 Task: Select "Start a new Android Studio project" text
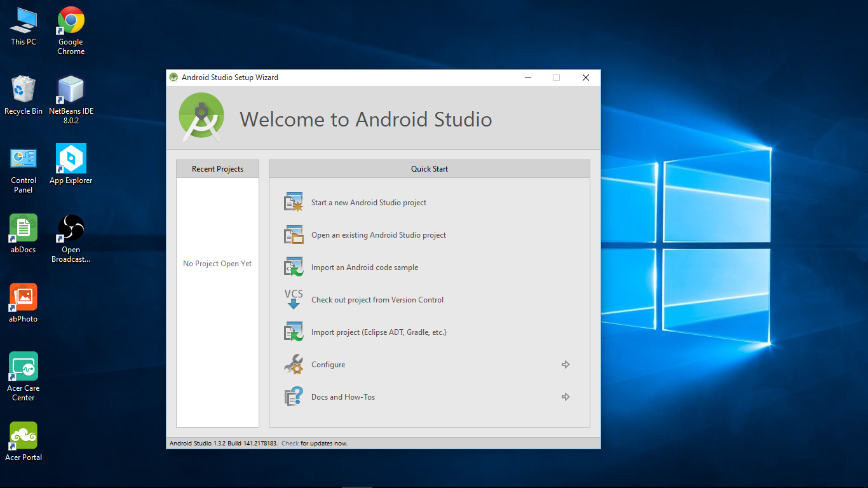(369, 203)
